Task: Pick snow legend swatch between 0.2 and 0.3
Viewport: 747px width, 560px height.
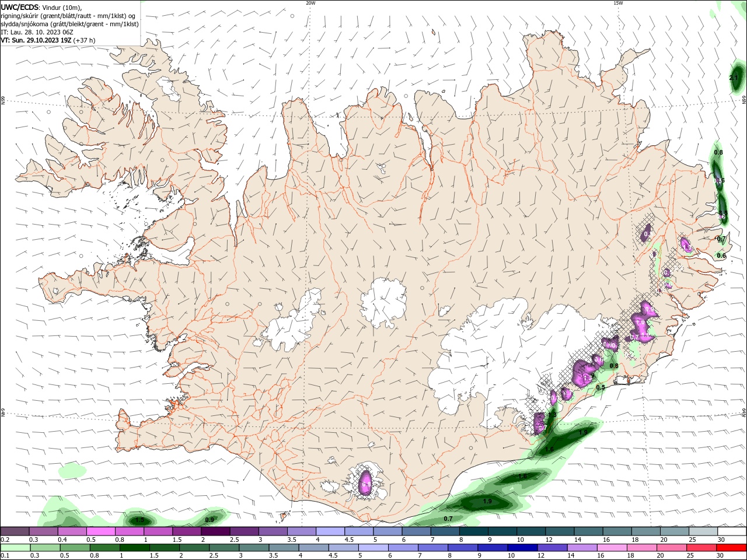Action: coord(15,531)
